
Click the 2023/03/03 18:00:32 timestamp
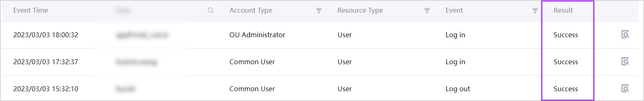(x=46, y=35)
